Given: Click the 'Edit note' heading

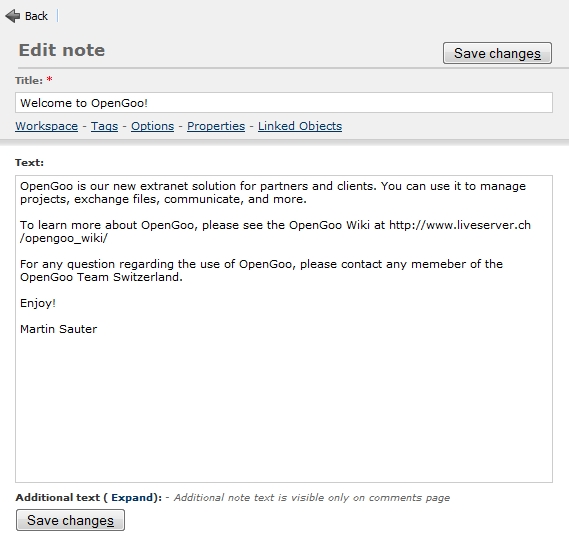Looking at the screenshot, I should coord(62,50).
